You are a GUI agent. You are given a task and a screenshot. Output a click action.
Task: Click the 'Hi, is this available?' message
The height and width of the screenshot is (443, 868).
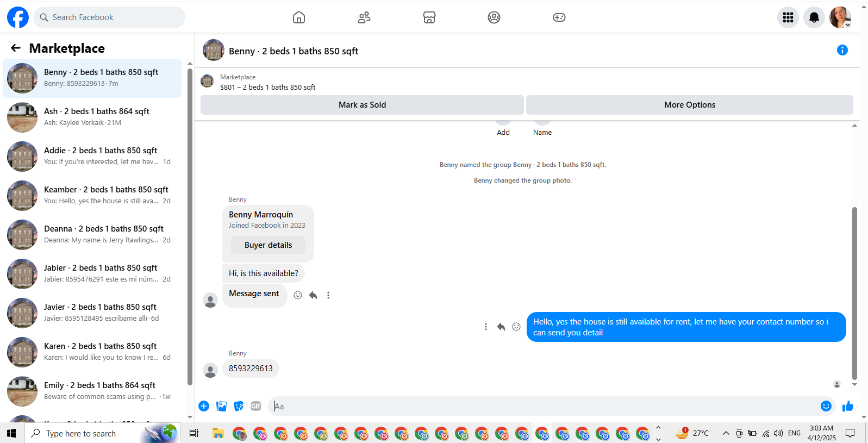pos(264,273)
